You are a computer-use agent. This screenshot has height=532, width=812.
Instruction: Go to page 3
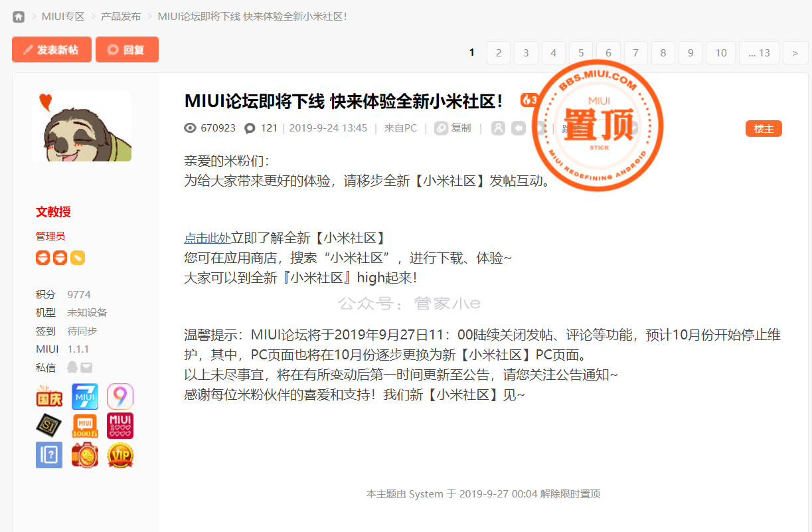526,52
